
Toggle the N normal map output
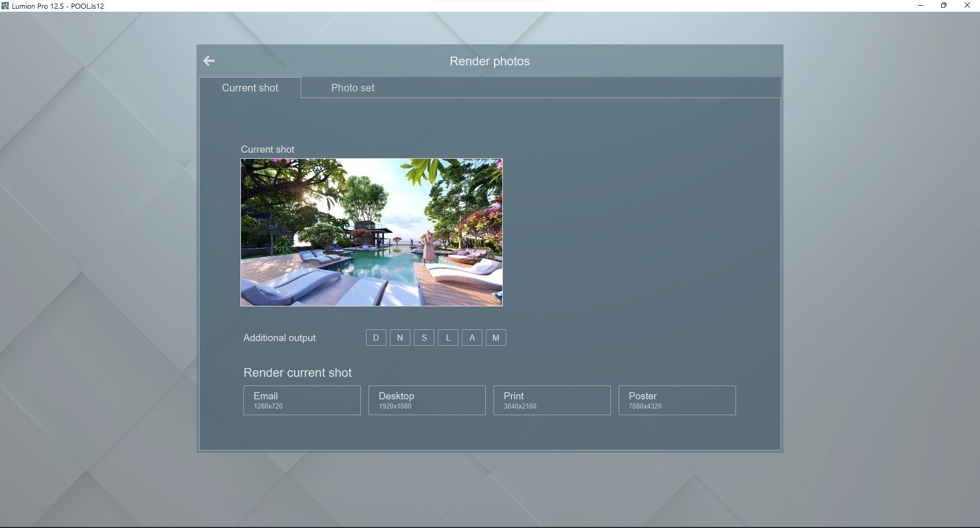tap(400, 338)
